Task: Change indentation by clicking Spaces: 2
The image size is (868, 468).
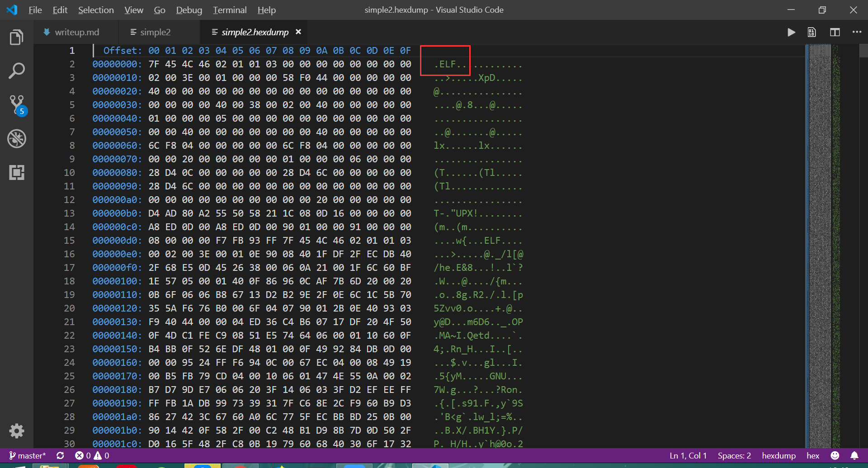Action: (x=734, y=455)
